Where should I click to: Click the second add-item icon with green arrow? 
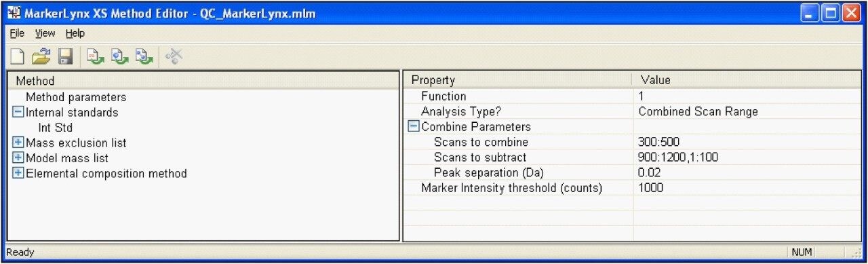(120, 57)
